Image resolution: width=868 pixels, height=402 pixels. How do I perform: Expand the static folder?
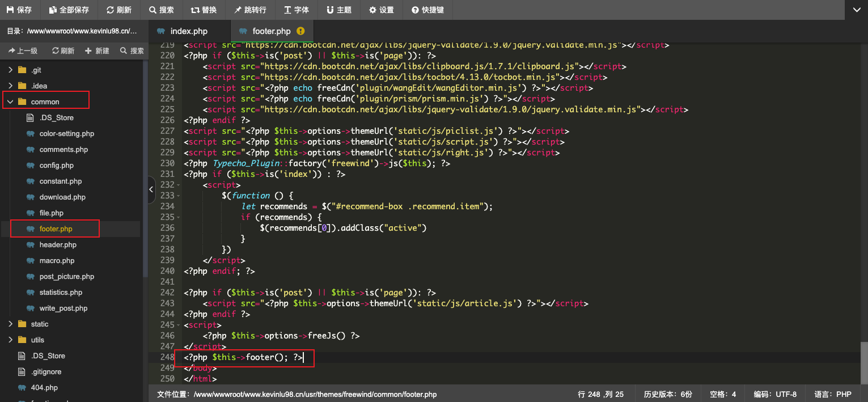pyautogui.click(x=10, y=324)
